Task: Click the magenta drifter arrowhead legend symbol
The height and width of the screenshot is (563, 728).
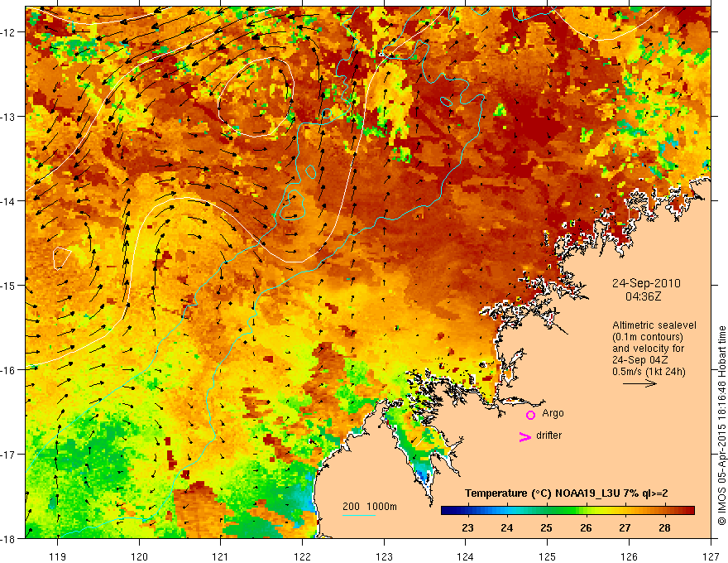Action: coord(525,436)
